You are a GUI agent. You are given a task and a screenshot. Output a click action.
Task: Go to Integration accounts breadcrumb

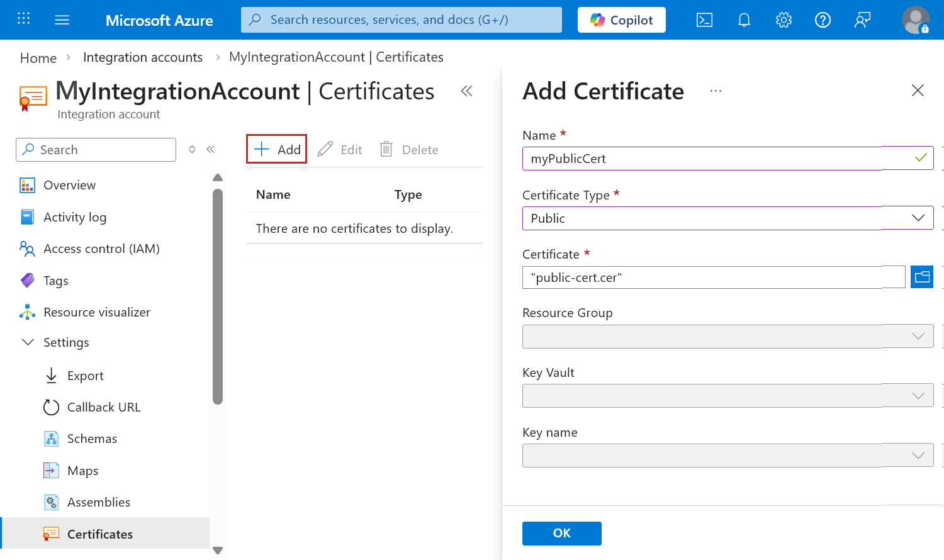[143, 57]
